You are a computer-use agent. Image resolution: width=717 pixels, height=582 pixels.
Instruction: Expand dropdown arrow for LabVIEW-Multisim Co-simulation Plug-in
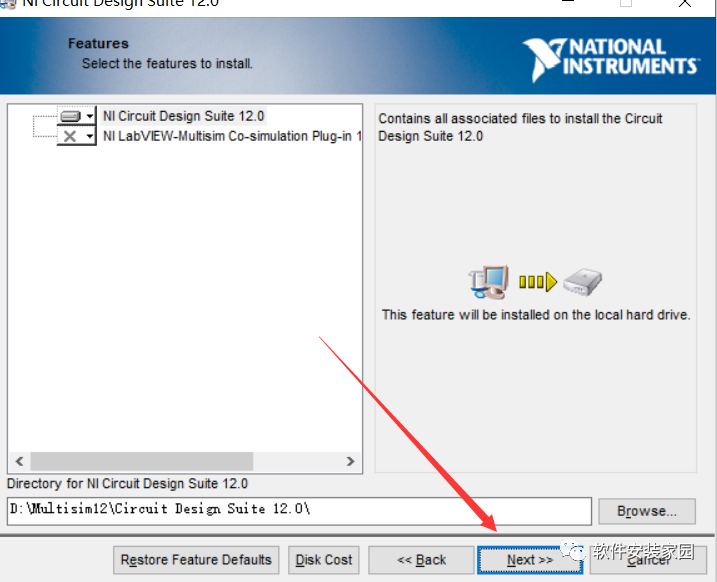pos(90,136)
